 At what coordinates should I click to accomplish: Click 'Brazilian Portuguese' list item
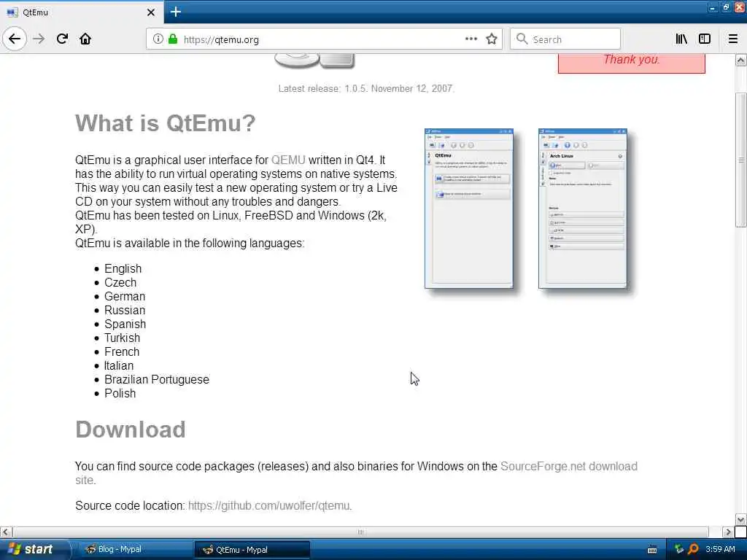click(x=157, y=379)
